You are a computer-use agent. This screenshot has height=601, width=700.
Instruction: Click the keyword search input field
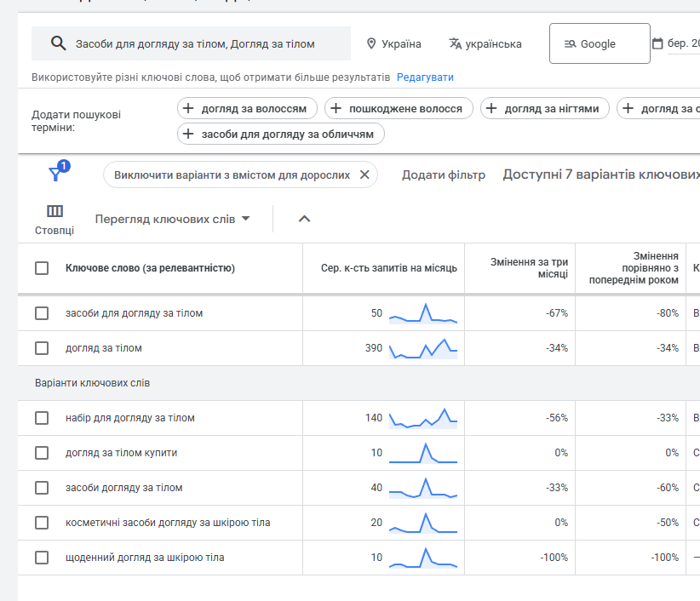click(204, 43)
